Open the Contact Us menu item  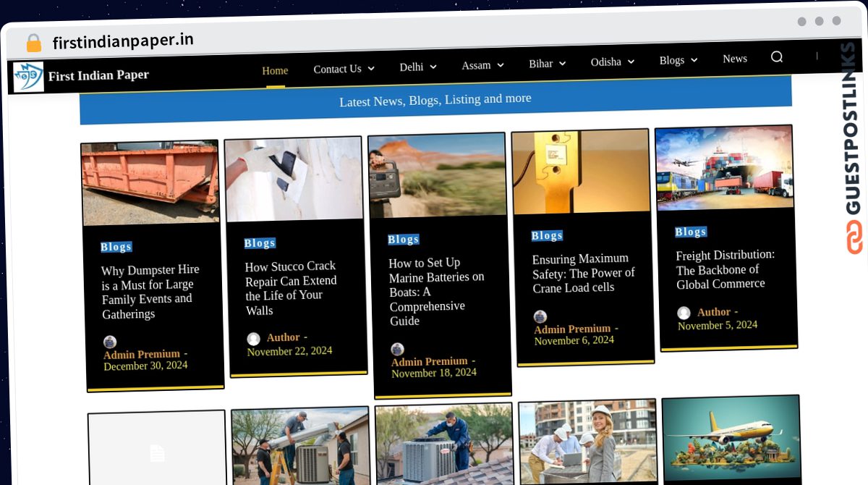point(337,69)
